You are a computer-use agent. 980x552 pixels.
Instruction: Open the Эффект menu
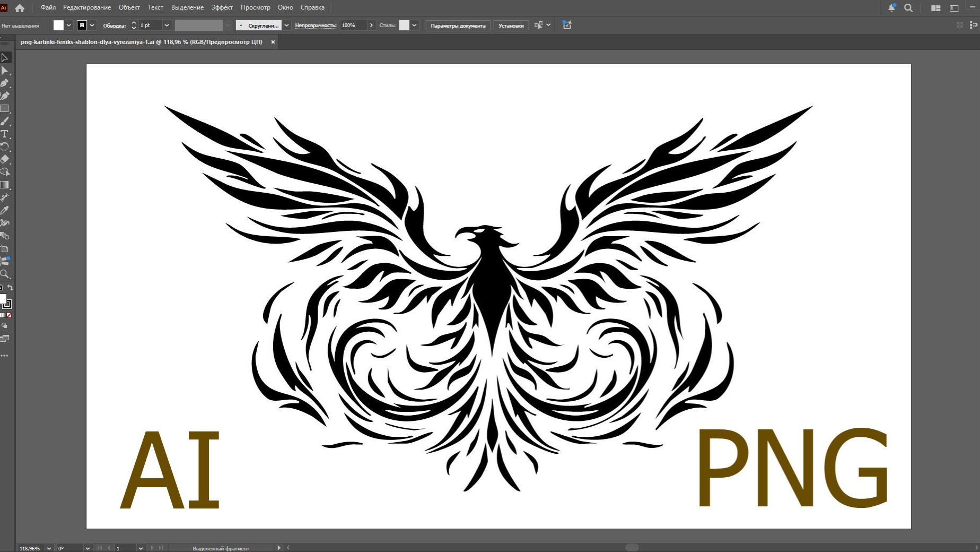(x=222, y=7)
